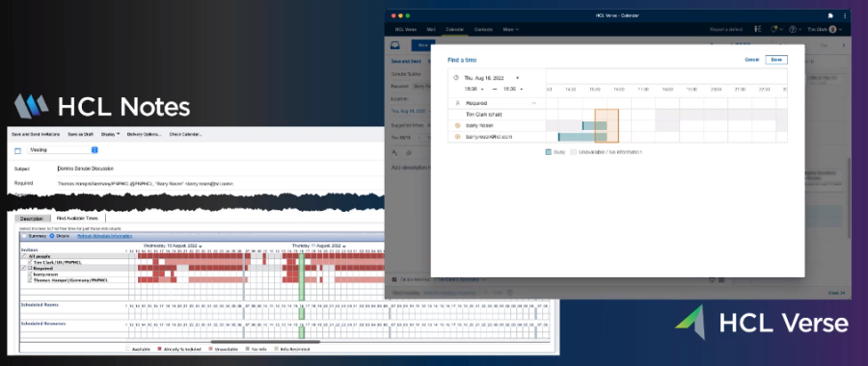
Task: Expand the More menu in Verse navbar
Action: point(510,29)
